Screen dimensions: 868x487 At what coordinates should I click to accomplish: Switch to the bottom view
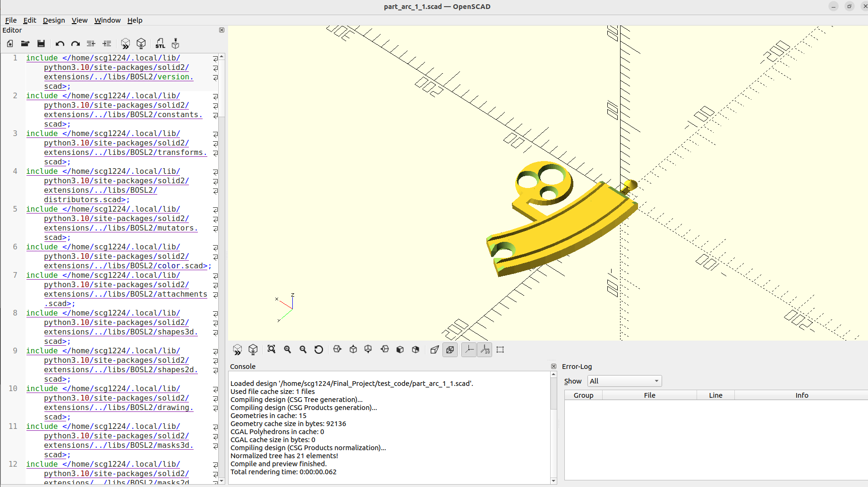pos(368,350)
